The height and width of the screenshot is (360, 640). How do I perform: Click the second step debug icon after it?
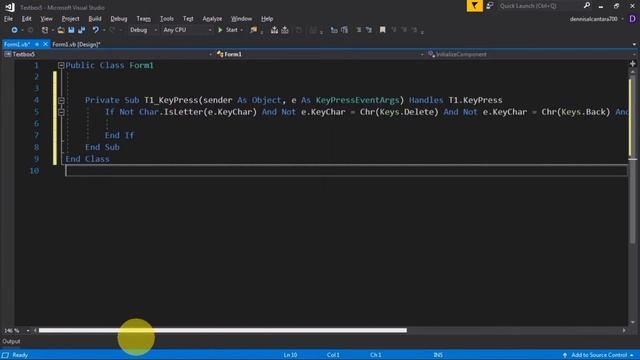tap(285, 30)
